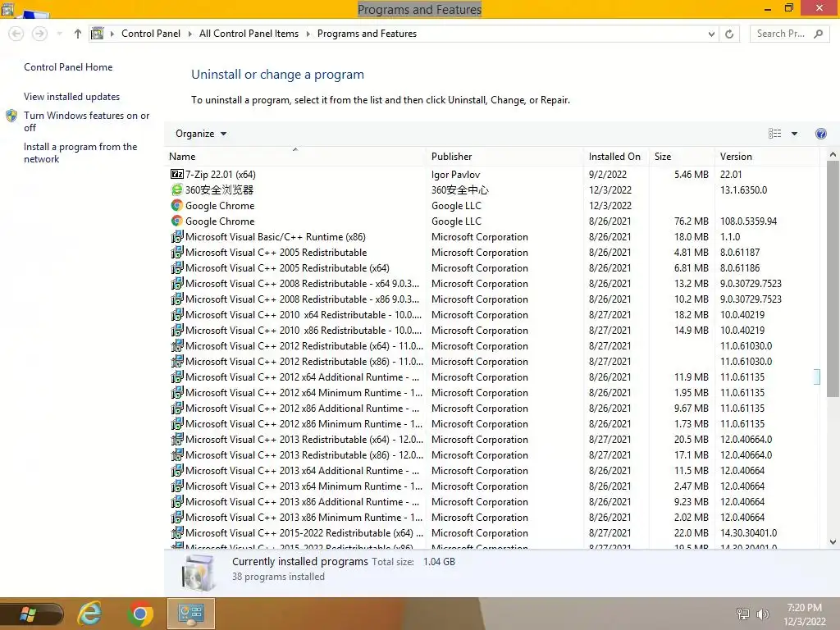Image resolution: width=840 pixels, height=630 pixels.
Task: Open the view options dropdown arrow
Action: point(794,134)
